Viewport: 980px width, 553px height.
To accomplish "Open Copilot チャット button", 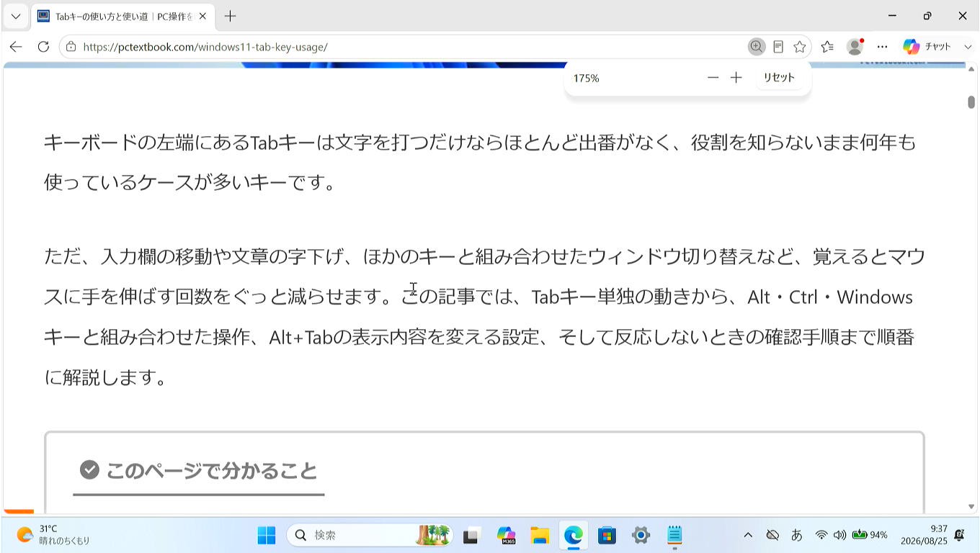I will click(x=927, y=47).
